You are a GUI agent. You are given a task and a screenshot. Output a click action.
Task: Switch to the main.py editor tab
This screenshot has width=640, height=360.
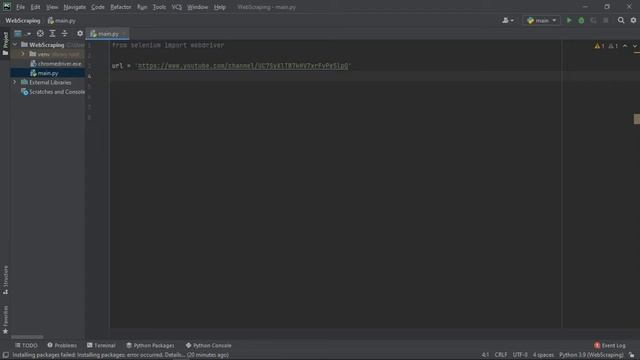(107, 34)
